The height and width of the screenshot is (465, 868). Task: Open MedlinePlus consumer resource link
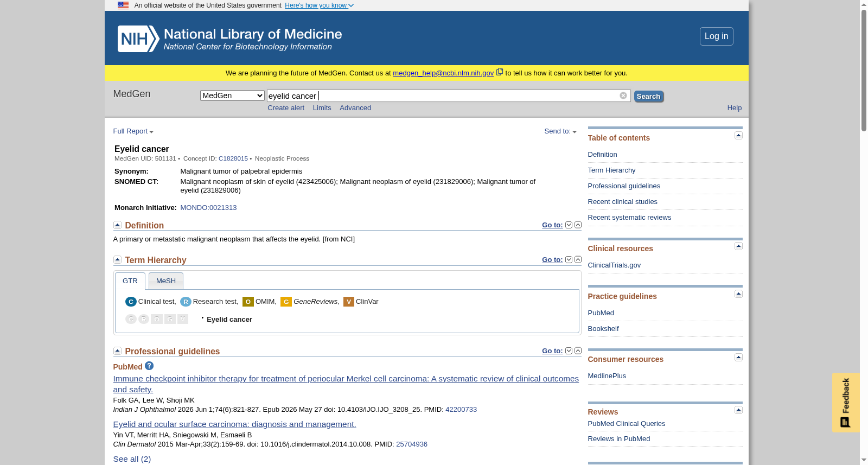(607, 376)
